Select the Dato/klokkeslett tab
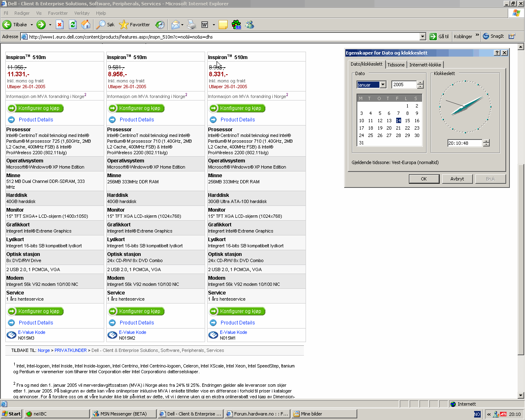 (366, 64)
